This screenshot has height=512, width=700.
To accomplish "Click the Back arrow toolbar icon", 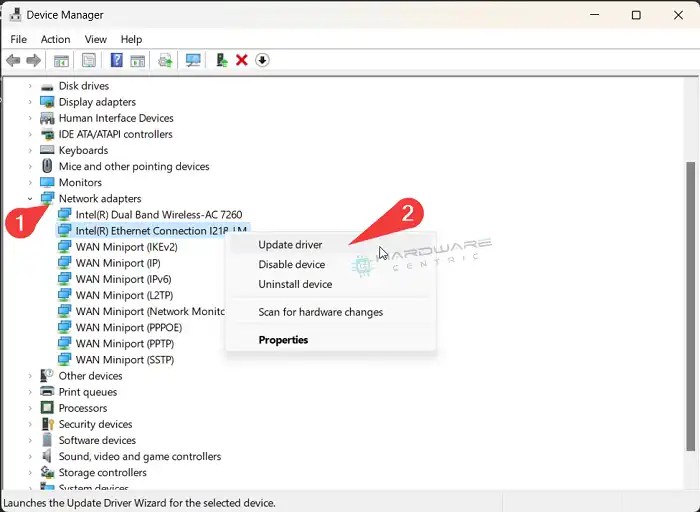I will point(13,60).
